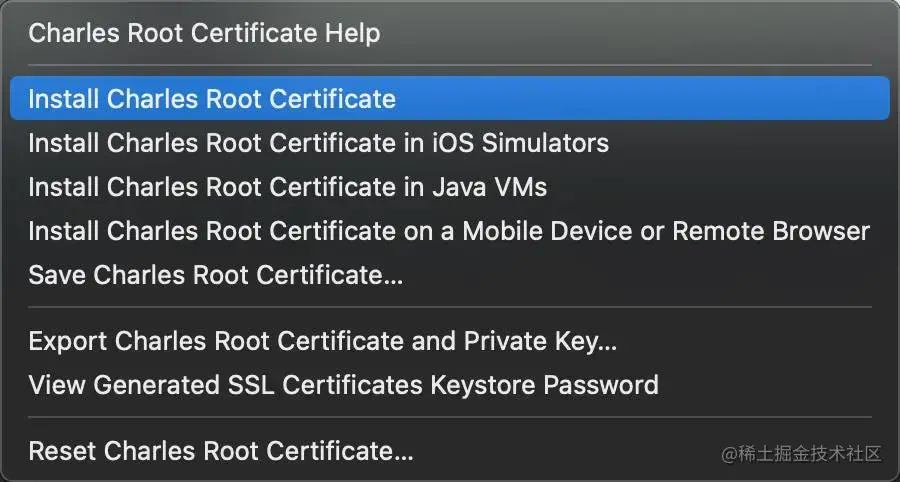
Task: Click the blue highlighted install menu row
Action: click(x=449, y=99)
